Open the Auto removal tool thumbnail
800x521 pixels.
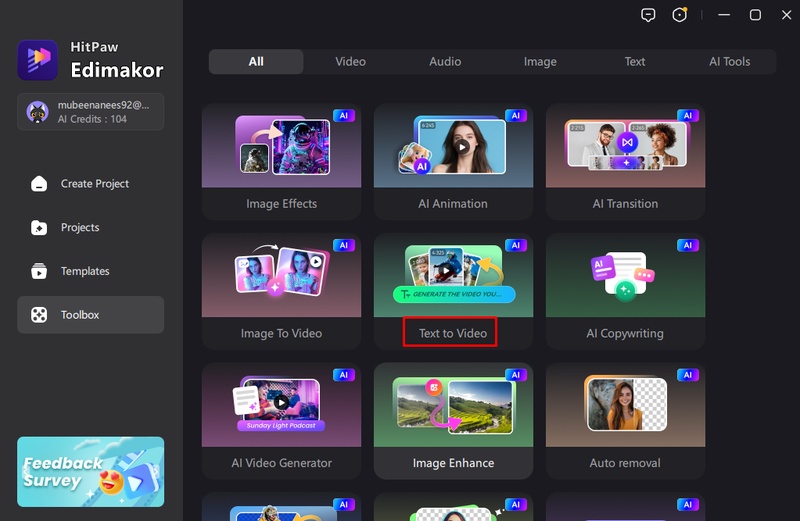tap(626, 405)
